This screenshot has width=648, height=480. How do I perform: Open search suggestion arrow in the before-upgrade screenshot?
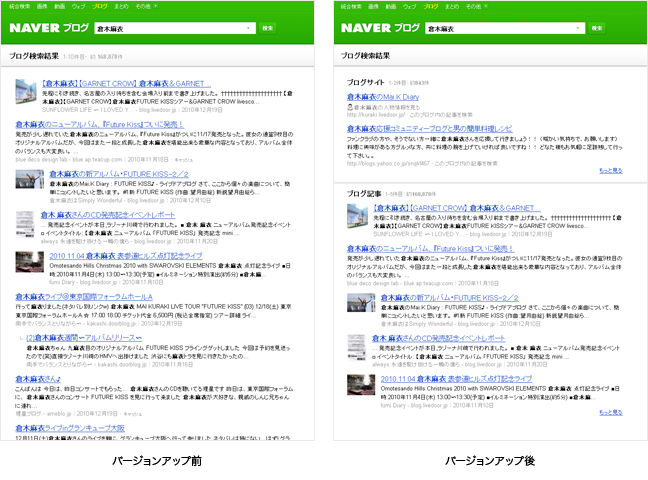point(248,28)
